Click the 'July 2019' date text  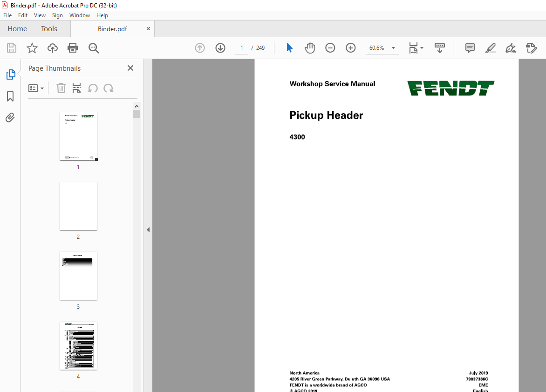coord(478,373)
